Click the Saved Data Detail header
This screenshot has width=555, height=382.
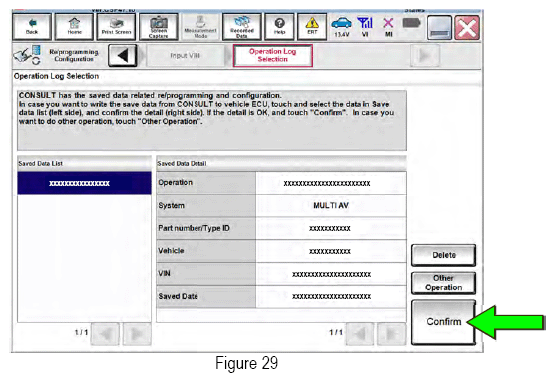281,164
